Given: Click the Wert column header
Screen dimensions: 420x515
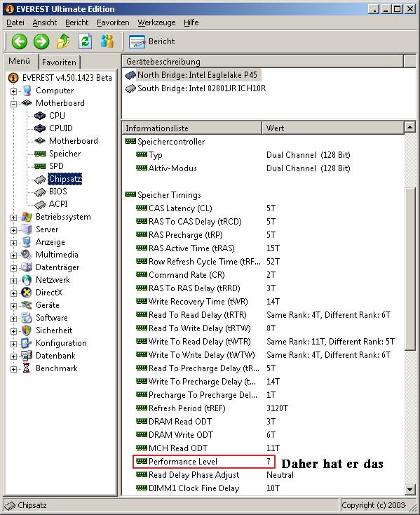Looking at the screenshot, I should 333,128.
